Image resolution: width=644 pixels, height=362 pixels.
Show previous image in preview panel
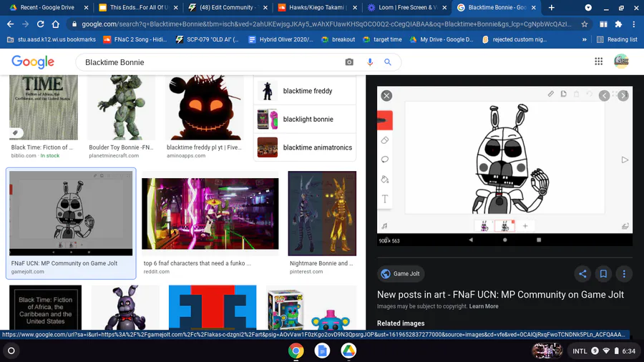coord(604,96)
